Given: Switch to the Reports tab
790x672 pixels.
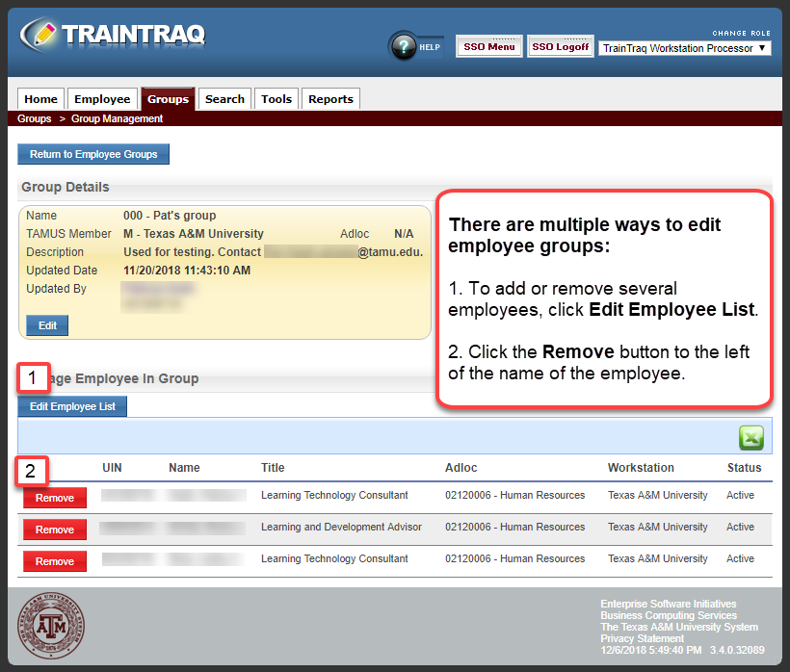Looking at the screenshot, I should [x=330, y=98].
